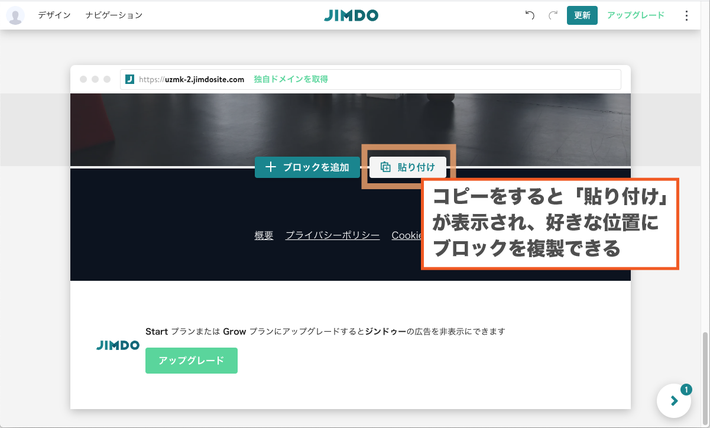Click the 更新 button
The image size is (710, 428).
point(582,15)
